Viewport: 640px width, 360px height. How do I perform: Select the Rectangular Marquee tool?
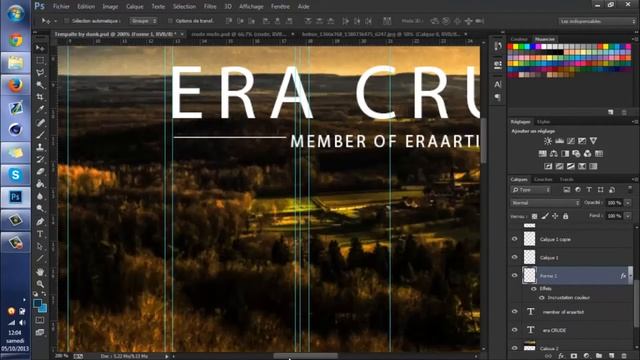40,60
